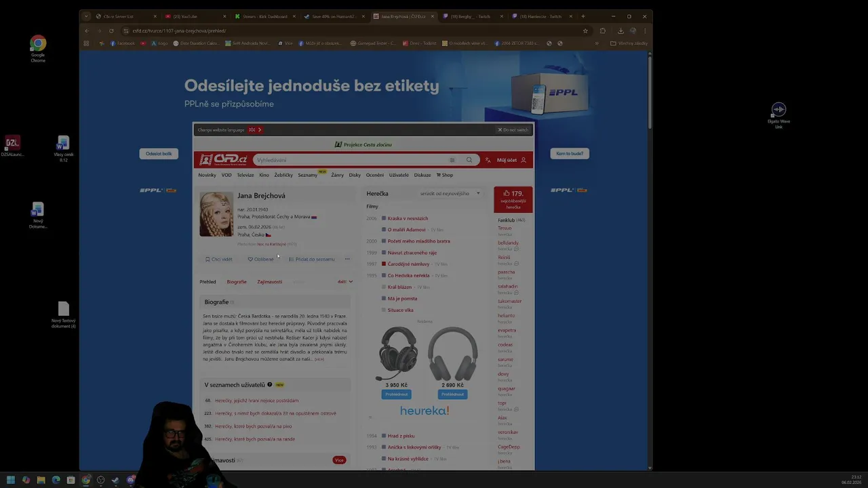Click the UK flag language switch button
868x488 pixels.
255,129
